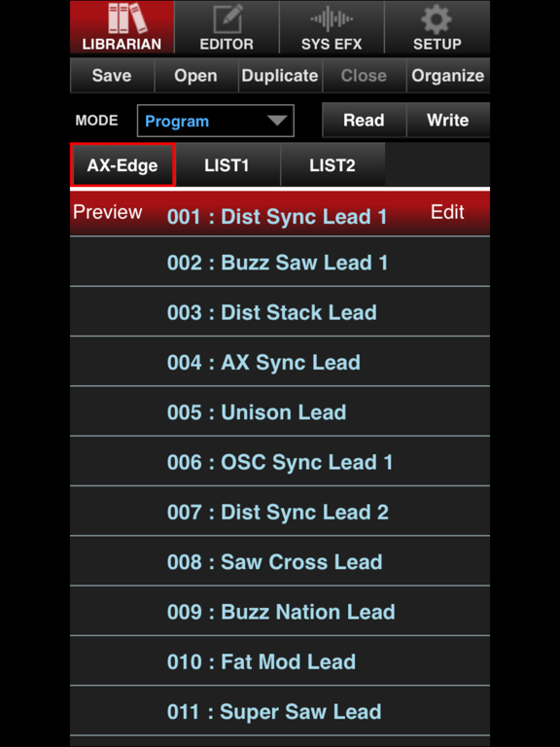Read programs from the device
This screenshot has height=747, width=560.
364,120
